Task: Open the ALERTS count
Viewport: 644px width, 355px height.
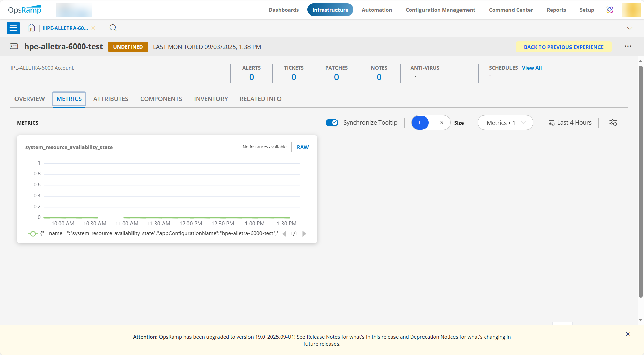Action: [x=252, y=77]
